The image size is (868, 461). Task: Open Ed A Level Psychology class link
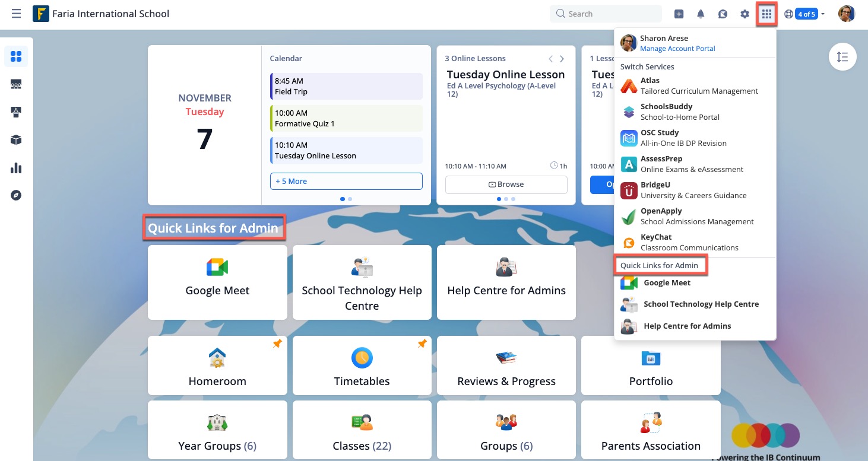pos(501,90)
